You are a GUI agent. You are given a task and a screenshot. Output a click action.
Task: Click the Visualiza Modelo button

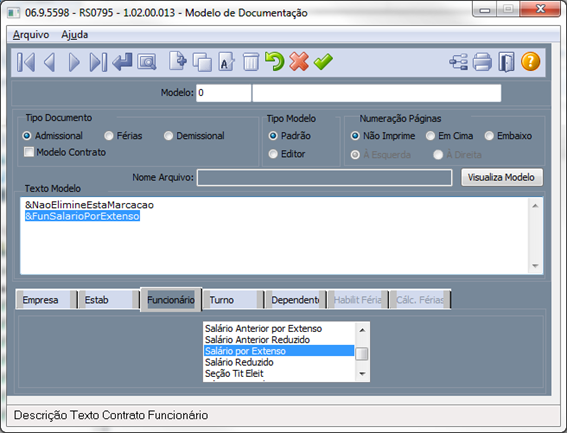point(502,178)
